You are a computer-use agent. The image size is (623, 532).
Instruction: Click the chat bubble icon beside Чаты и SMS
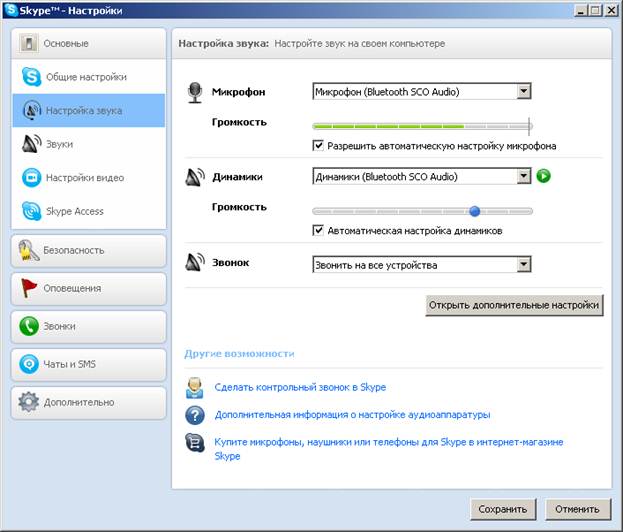[x=29, y=364]
